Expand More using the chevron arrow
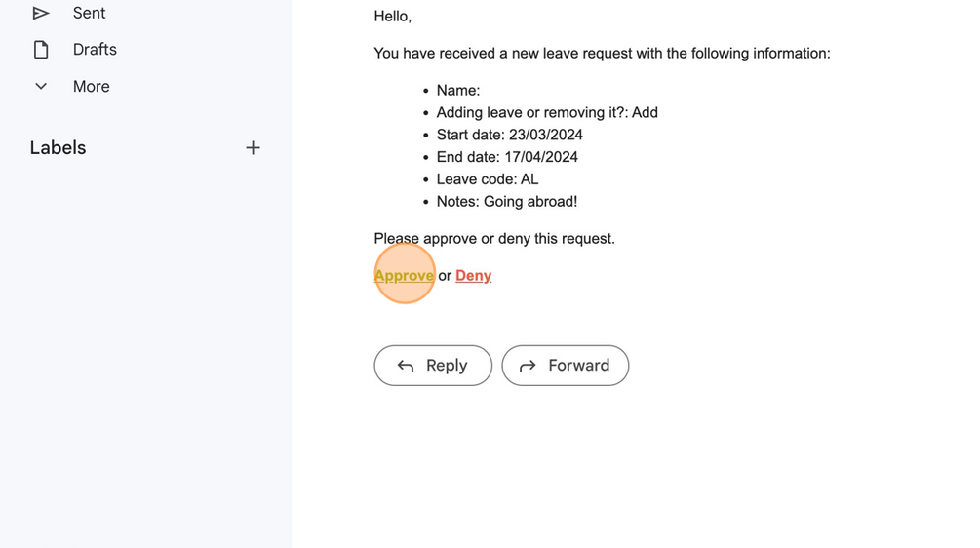The height and width of the screenshot is (548, 980). pos(41,87)
